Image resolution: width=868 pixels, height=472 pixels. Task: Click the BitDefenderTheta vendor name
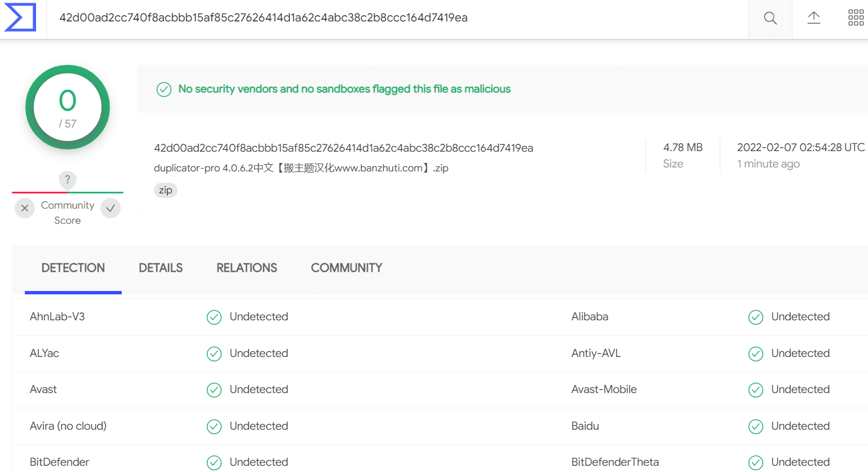coord(615,462)
